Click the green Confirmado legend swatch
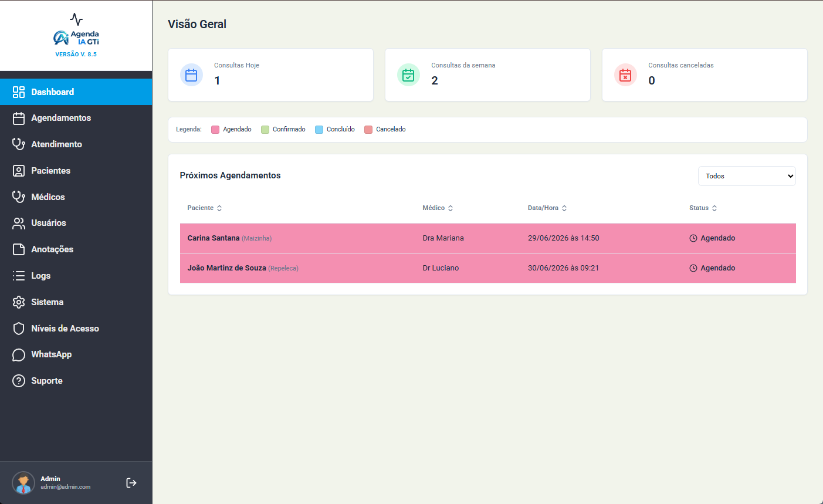Screen dimensions: 823x504 tap(265, 130)
